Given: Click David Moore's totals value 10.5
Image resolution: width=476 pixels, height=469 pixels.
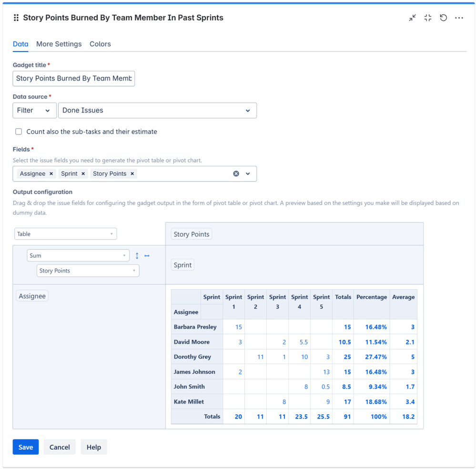Looking at the screenshot, I should [x=344, y=342].
